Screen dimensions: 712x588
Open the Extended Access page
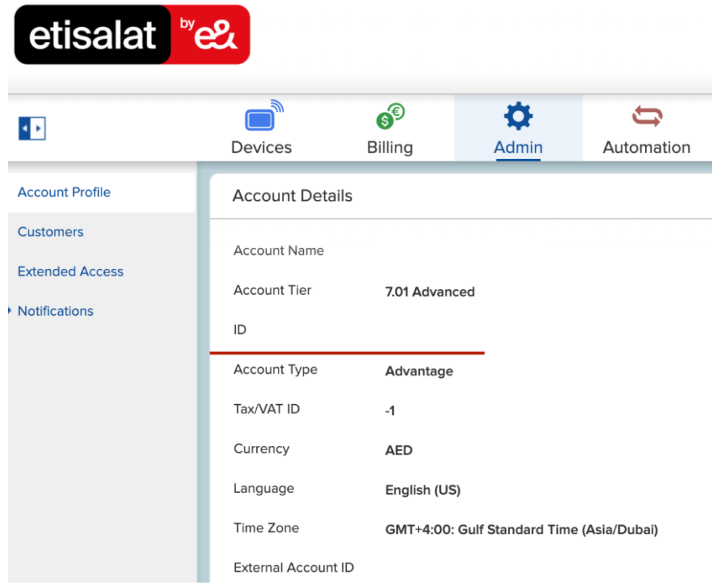(x=70, y=272)
